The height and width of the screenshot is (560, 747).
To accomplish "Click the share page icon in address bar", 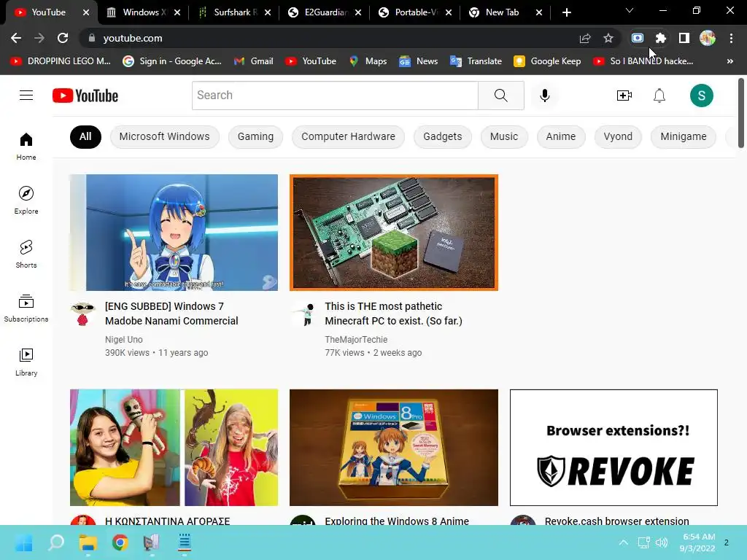I will (x=585, y=38).
